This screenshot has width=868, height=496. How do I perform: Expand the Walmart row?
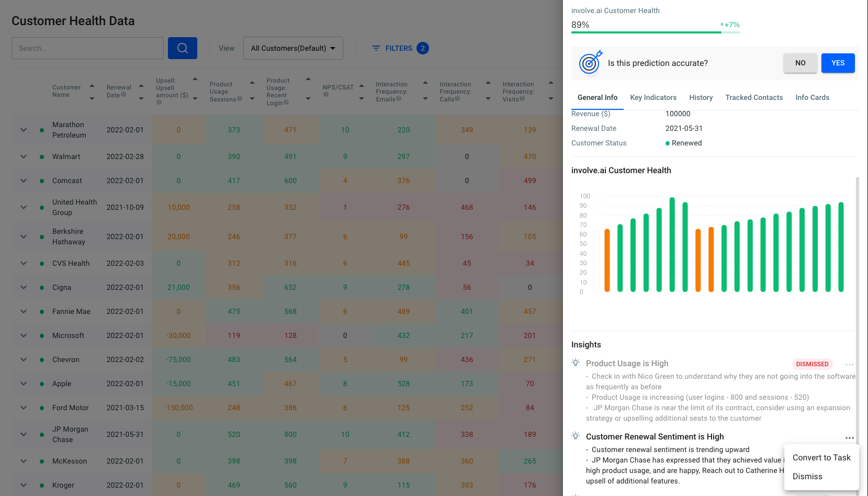pyautogui.click(x=24, y=156)
